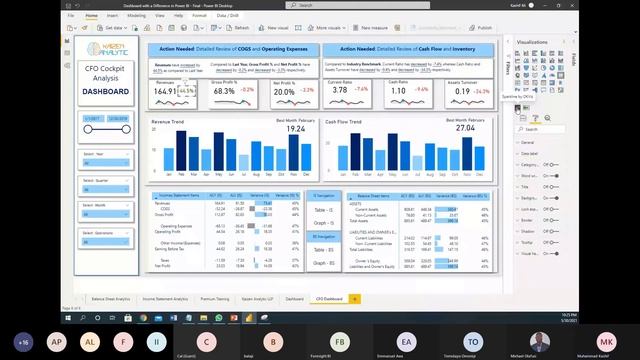
Task: Select the Azure map visualization icon
Action: [x=543, y=75]
